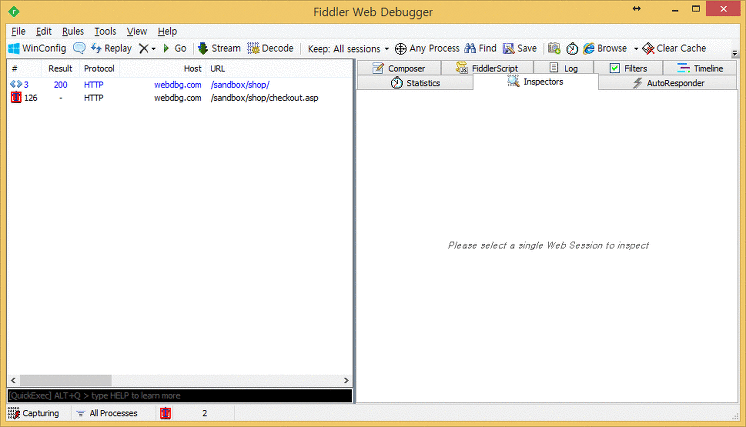Select session 3 /sandbox/shop/
This screenshot has height=427, width=746.
[180, 85]
